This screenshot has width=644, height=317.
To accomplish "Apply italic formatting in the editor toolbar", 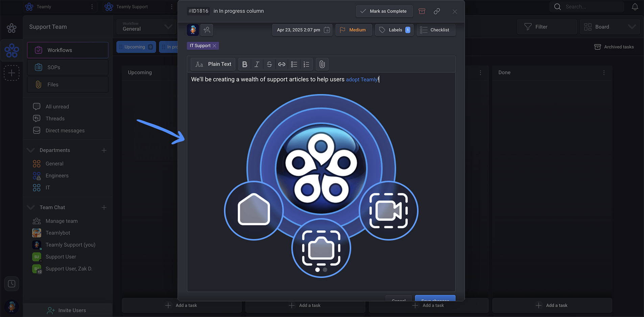I will [257, 64].
